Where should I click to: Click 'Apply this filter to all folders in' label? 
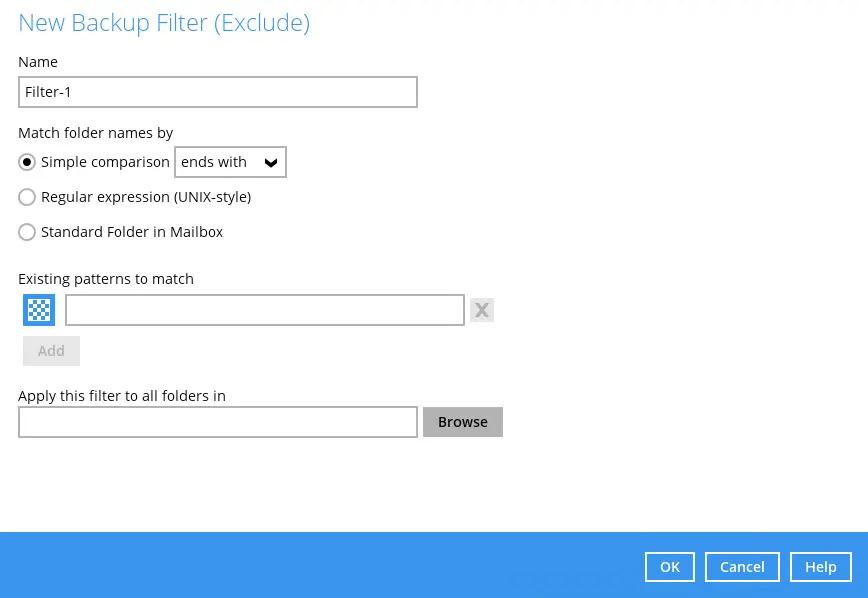click(x=122, y=396)
